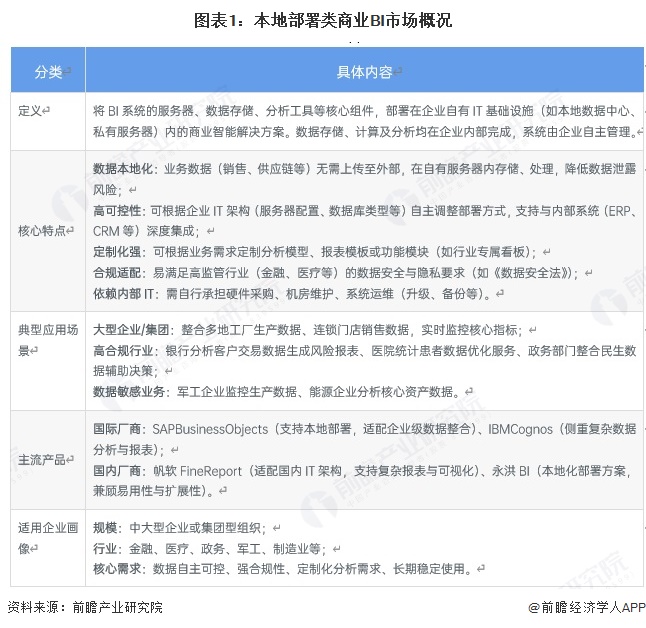Select the 适用企业画像 row label

47,538
